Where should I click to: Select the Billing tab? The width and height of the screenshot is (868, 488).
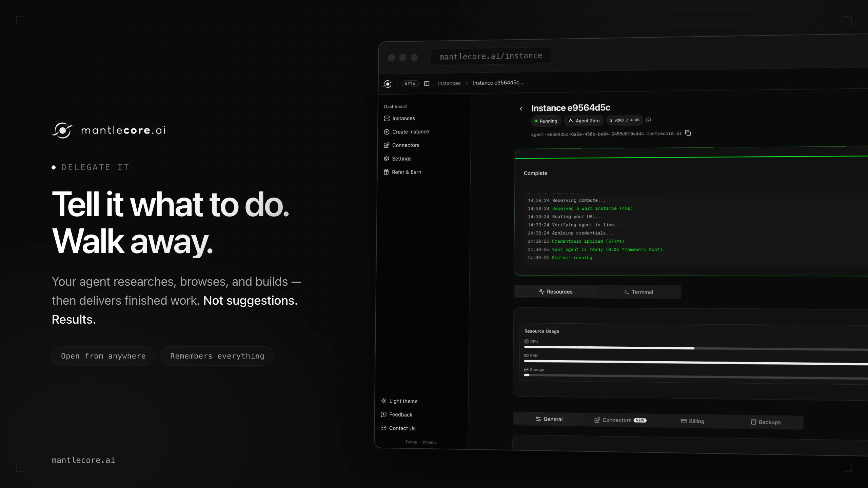pyautogui.click(x=692, y=421)
